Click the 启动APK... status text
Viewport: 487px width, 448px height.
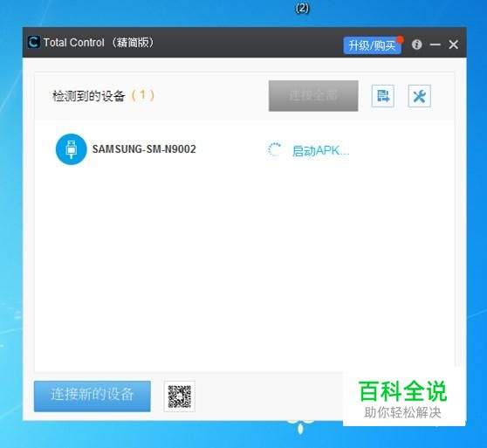point(320,151)
